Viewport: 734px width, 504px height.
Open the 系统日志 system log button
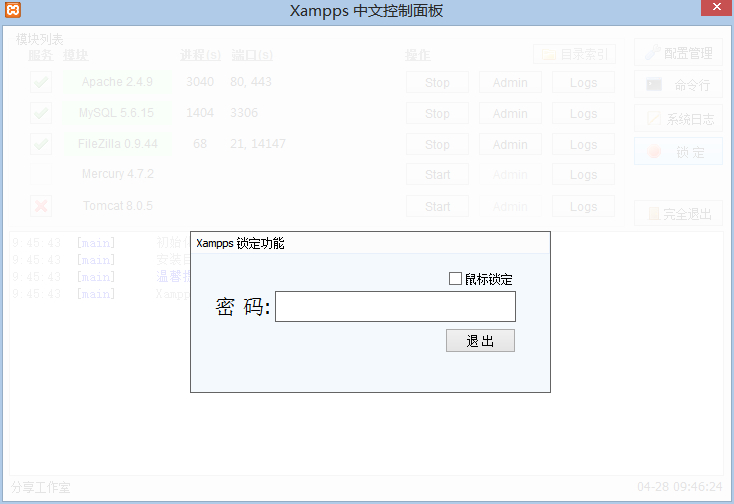[x=678, y=118]
